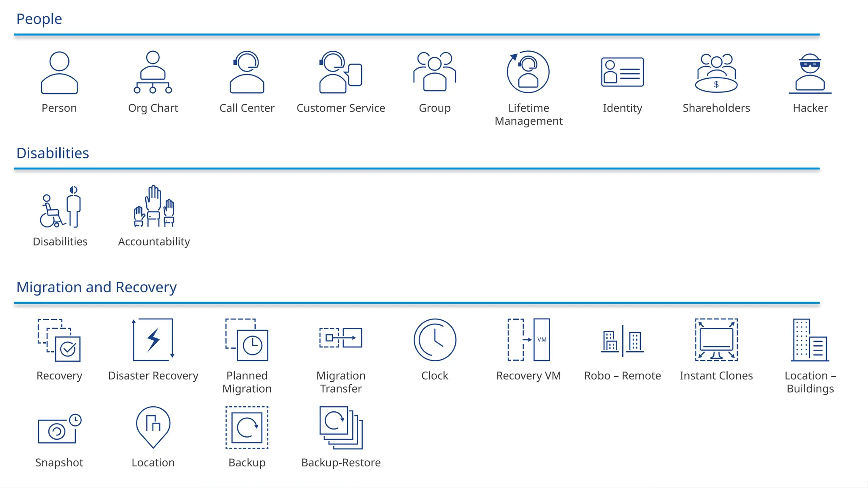Select the Org Chart icon
The image size is (868, 488).
pyautogui.click(x=153, y=72)
